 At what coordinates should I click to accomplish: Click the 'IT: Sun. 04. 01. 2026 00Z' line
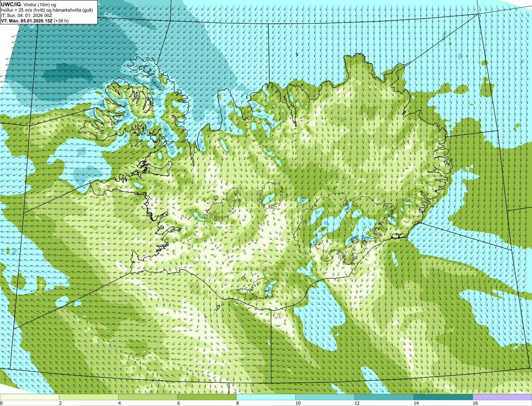point(26,15)
